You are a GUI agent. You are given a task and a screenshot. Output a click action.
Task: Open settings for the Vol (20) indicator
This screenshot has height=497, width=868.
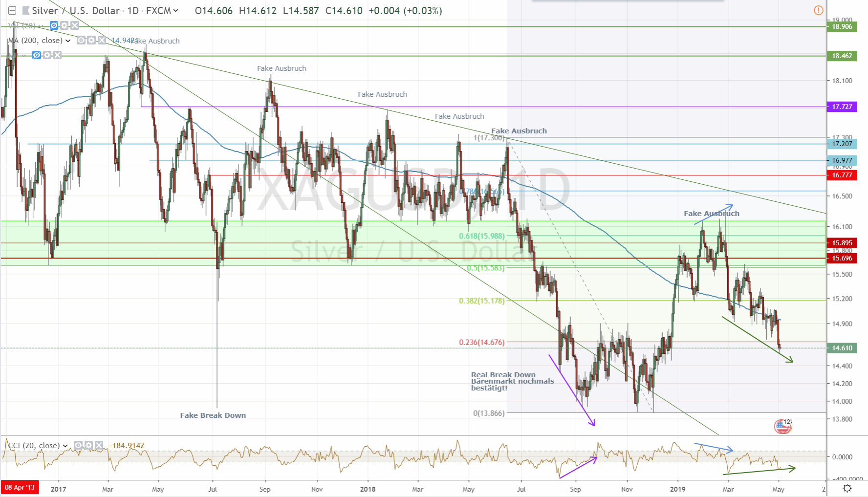point(64,25)
